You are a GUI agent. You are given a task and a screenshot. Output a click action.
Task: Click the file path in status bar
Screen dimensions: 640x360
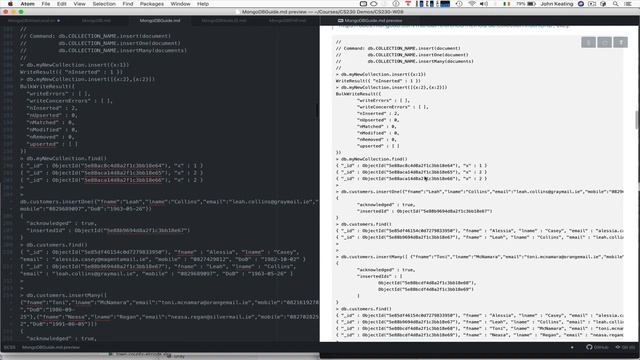pyautogui.click(x=51, y=347)
